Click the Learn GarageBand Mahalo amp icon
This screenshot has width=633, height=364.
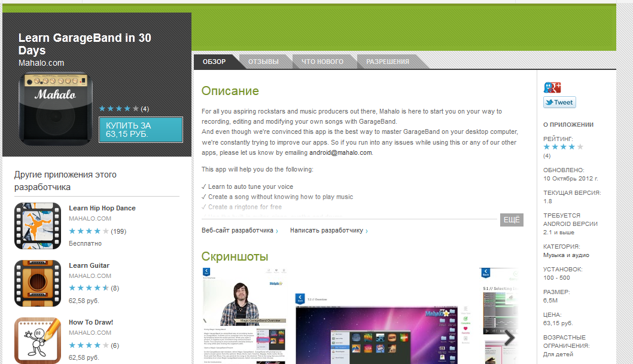56,109
